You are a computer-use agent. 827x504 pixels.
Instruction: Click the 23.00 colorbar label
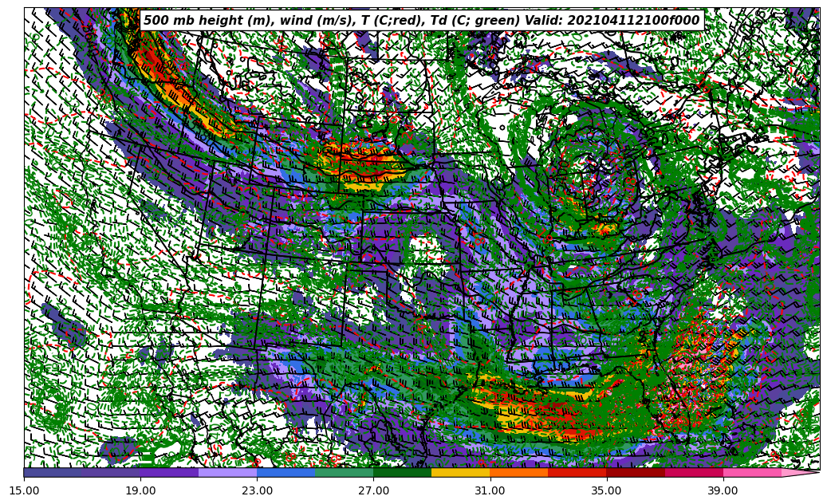pos(257,490)
